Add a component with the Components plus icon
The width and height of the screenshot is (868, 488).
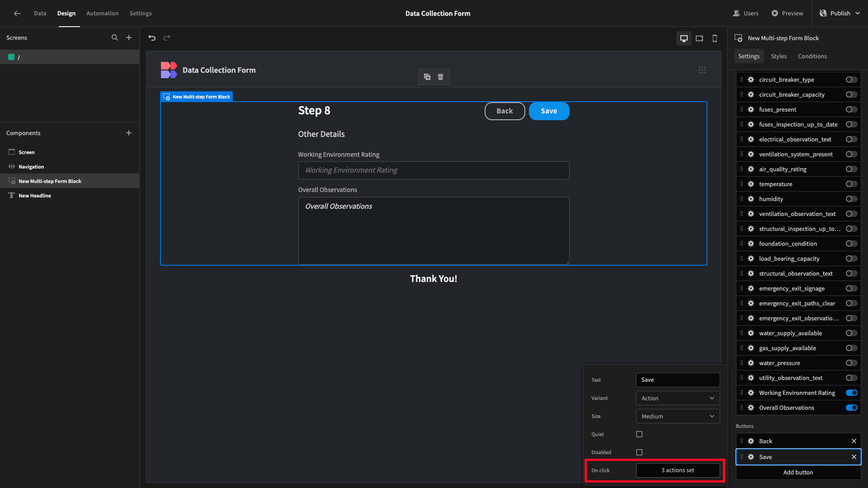(129, 133)
